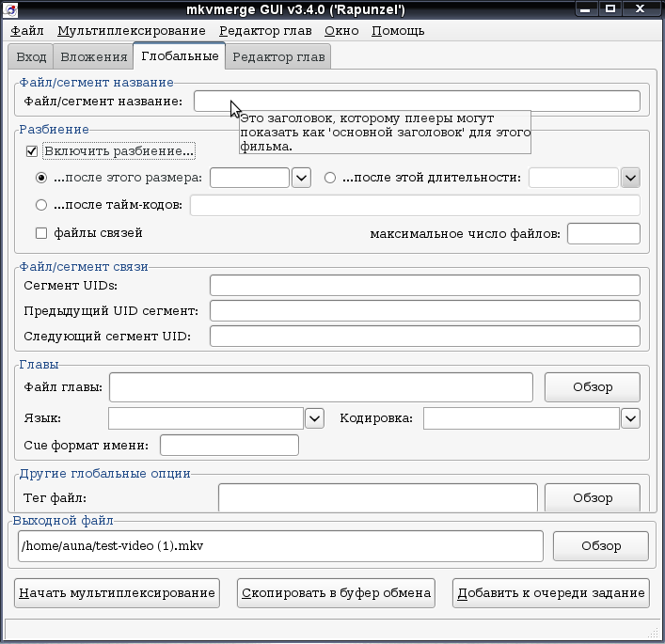The image size is (665, 644).
Task: Click the Кодировка combo box field
Action: [x=521, y=418]
